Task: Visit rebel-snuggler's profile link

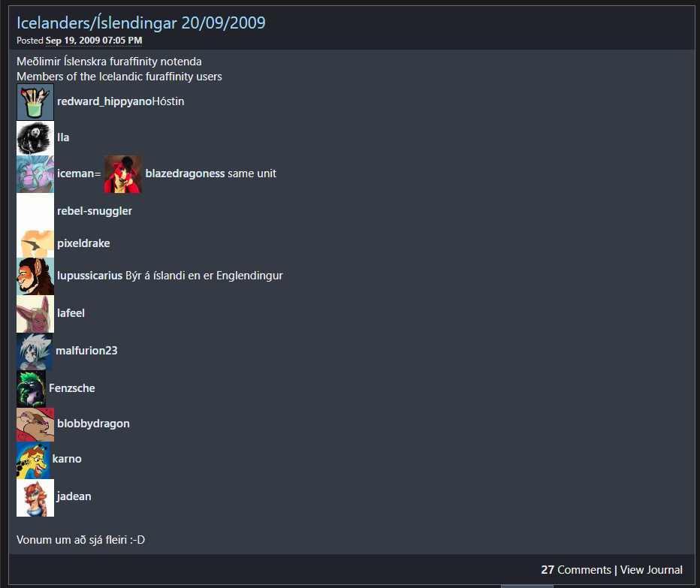Action: [x=95, y=211]
